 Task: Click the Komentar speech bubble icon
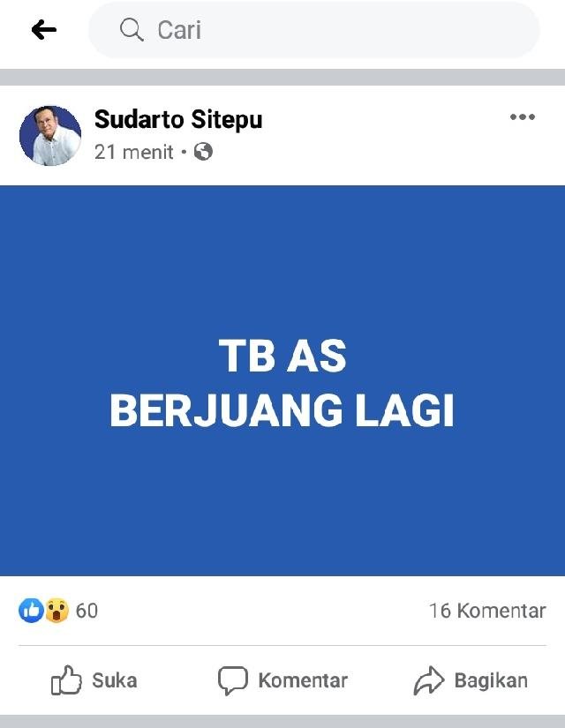233,680
